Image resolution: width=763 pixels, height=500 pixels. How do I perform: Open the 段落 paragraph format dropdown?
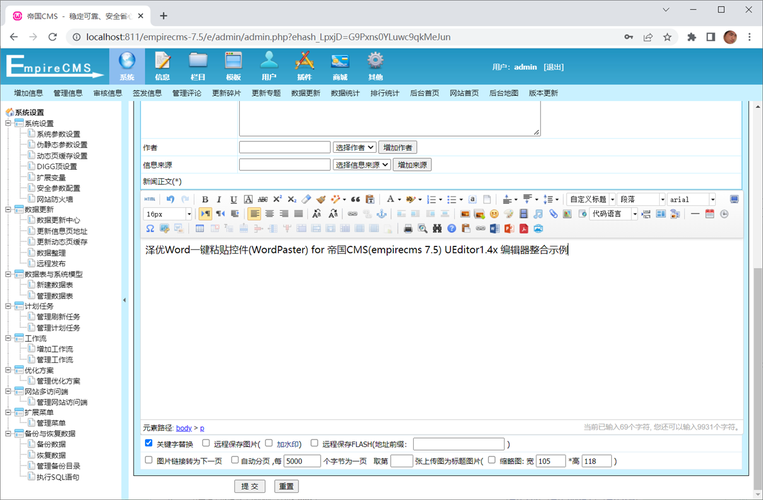click(x=641, y=199)
